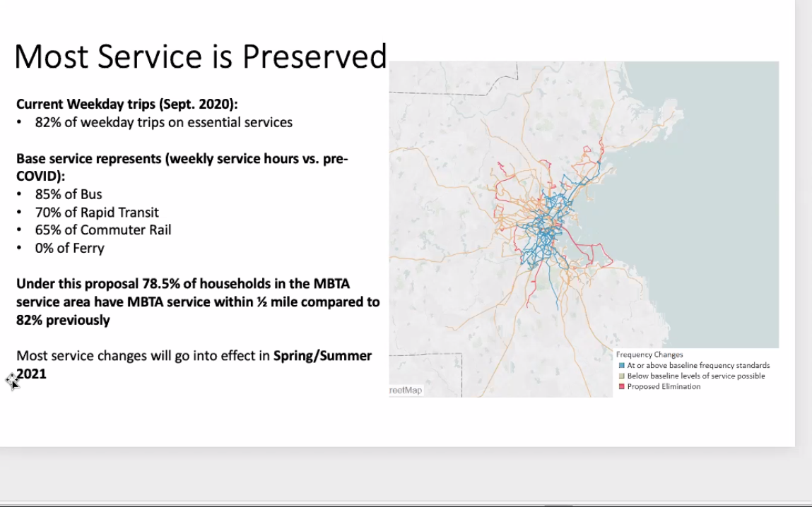
Task: Click the 'Most Service is Preserved' slide title
Action: [201, 56]
